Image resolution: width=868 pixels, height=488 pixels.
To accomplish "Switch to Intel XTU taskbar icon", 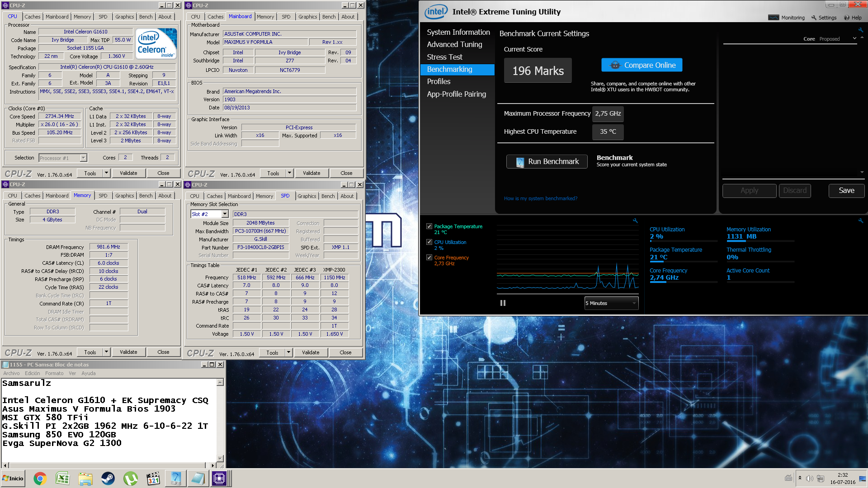I will pos(175,479).
